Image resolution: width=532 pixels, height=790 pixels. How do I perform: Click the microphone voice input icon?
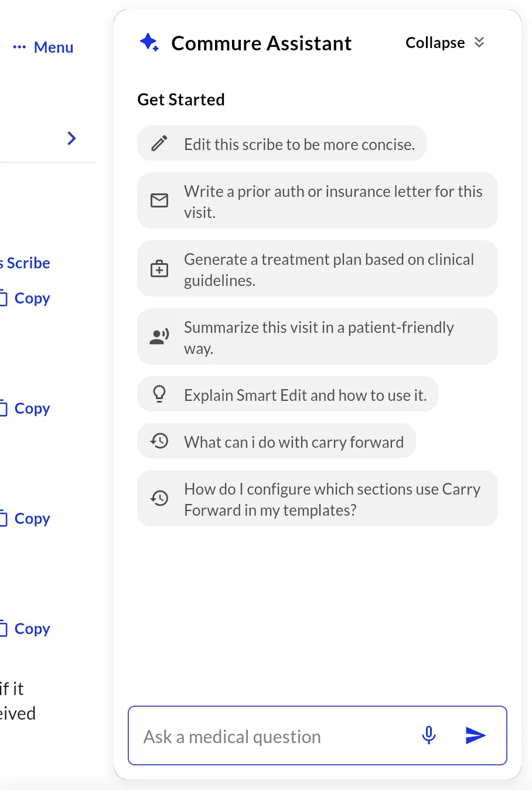[x=429, y=735]
